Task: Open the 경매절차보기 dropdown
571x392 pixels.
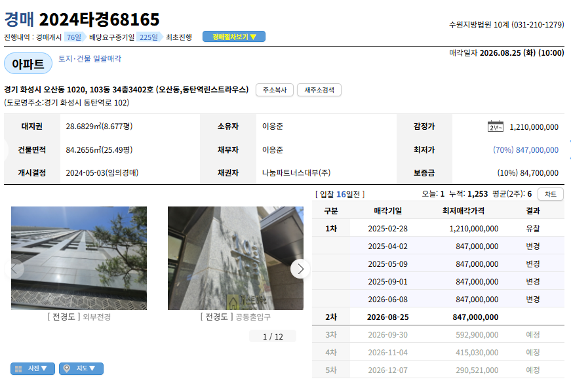Action: coord(234,37)
